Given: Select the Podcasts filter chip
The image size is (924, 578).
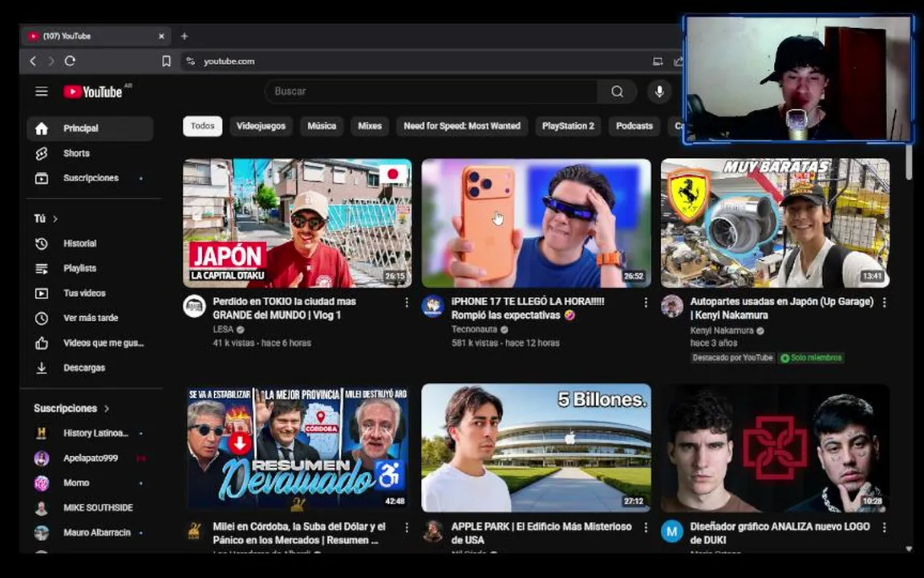Looking at the screenshot, I should 634,125.
